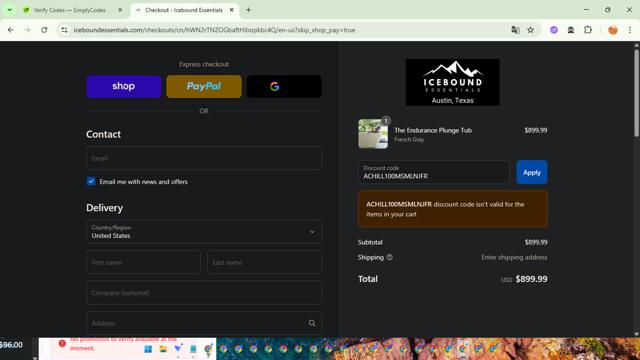Screen dimensions: 640x360
Task: Open the Shipping help question-mark icon
Action: coord(389,257)
